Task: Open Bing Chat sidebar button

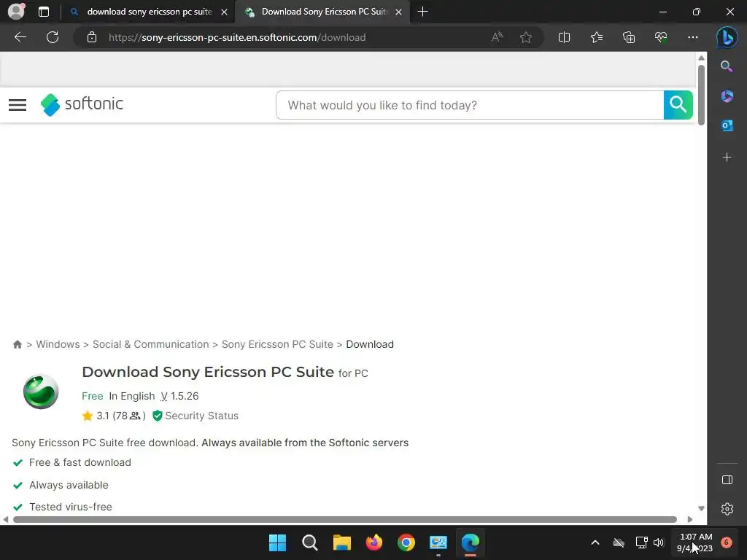Action: pyautogui.click(x=727, y=37)
